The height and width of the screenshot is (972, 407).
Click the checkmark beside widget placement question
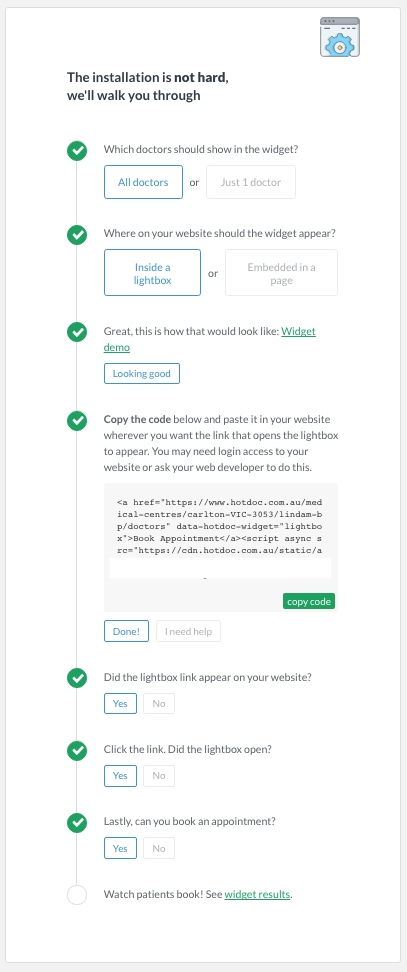tap(77, 236)
